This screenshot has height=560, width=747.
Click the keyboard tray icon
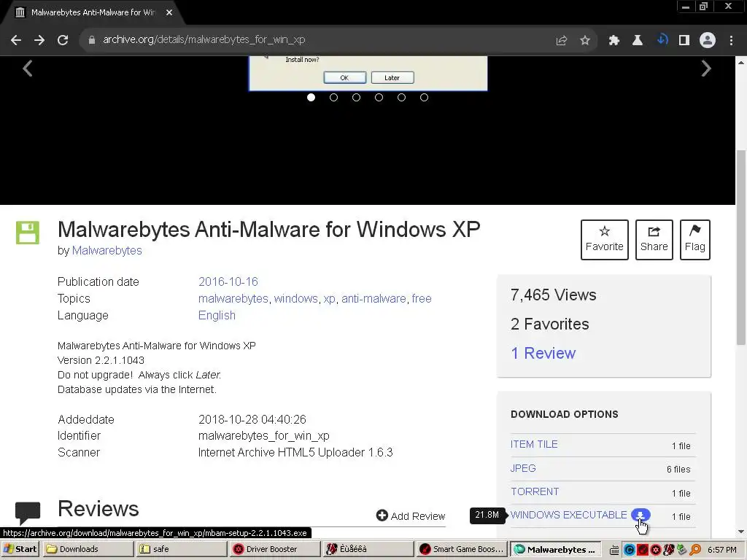pyautogui.click(x=614, y=550)
